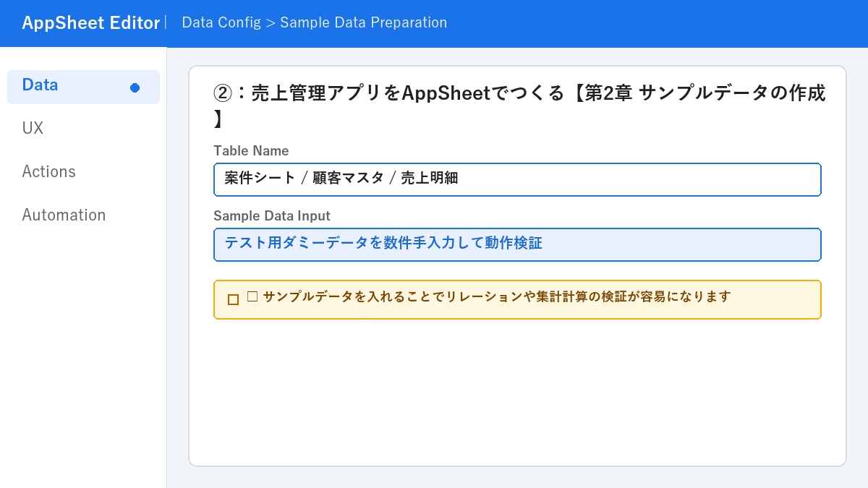The width and height of the screenshot is (868, 488).
Task: Click the Data Config breadcrumb path
Action: (x=314, y=23)
